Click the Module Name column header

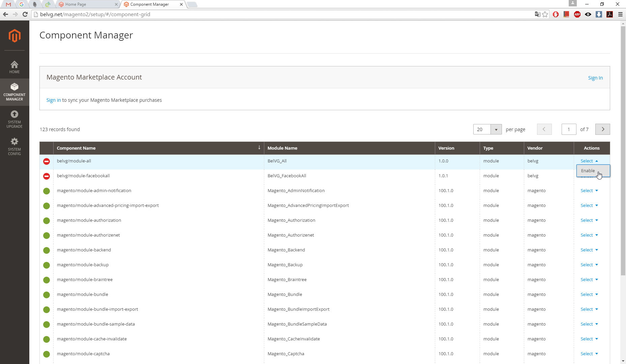(349, 148)
